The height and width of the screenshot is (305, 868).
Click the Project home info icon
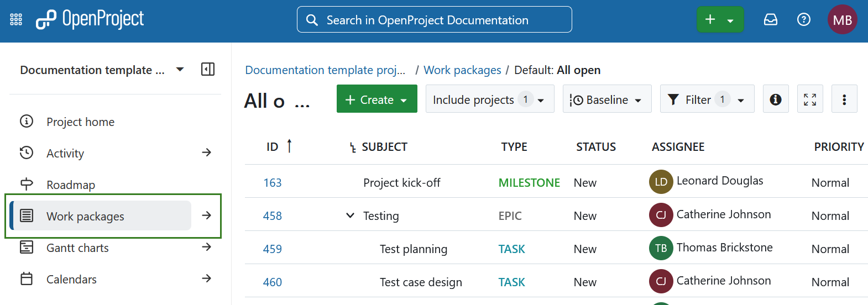click(x=27, y=121)
